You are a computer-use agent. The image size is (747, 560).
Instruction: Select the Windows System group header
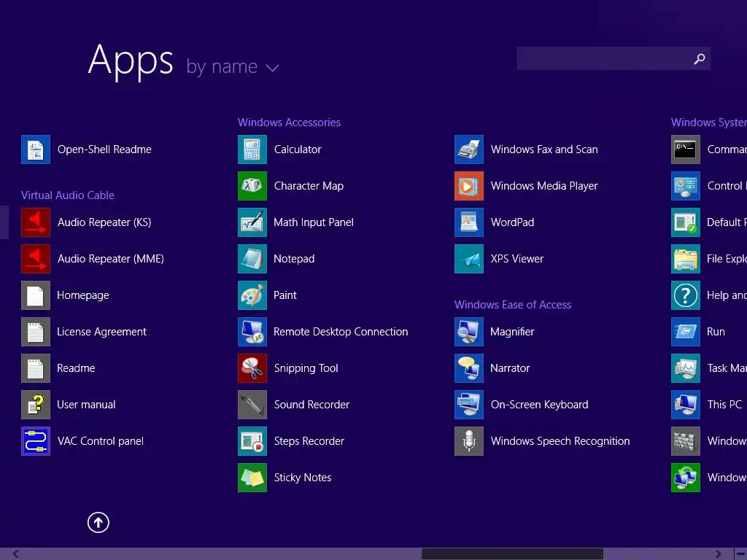pyautogui.click(x=709, y=122)
